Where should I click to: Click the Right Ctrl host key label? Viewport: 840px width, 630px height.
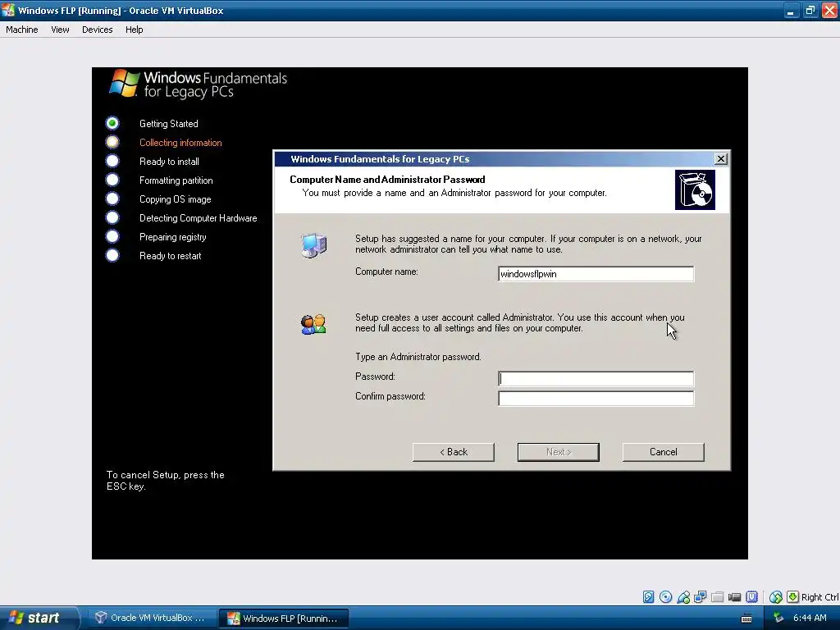[820, 597]
